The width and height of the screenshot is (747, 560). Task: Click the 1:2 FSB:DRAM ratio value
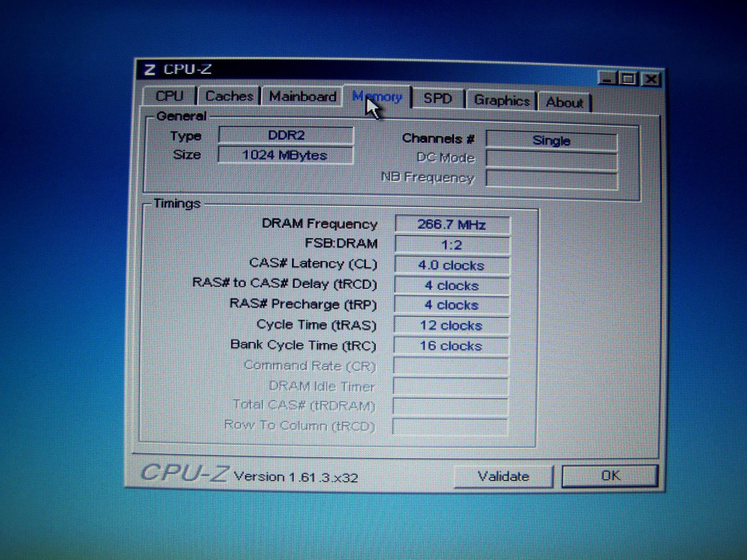coord(452,245)
